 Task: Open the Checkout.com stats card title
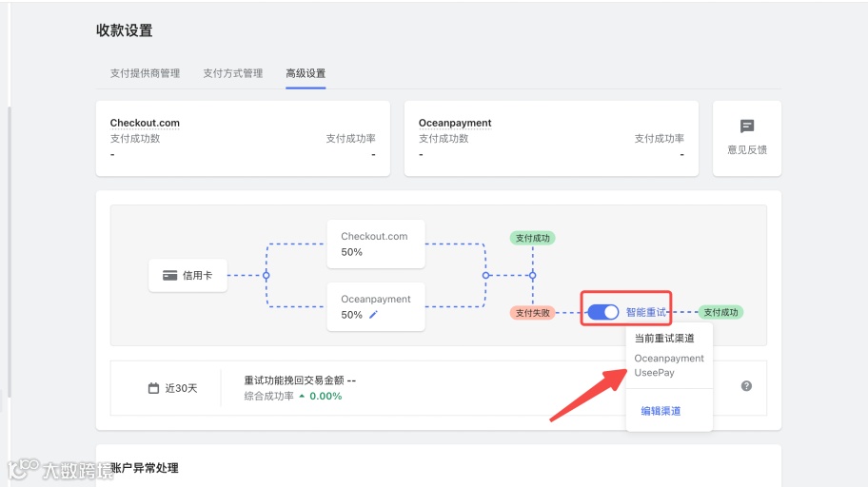[145, 123]
